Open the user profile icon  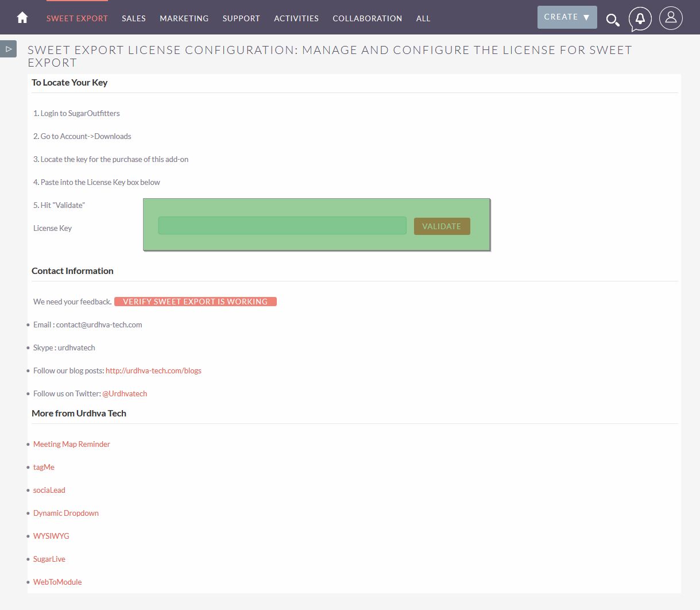pyautogui.click(x=671, y=18)
